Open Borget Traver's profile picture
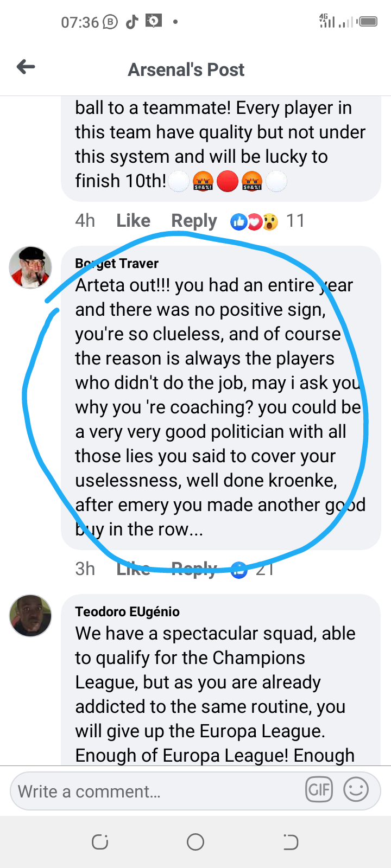The image size is (391, 868). pos(30,267)
